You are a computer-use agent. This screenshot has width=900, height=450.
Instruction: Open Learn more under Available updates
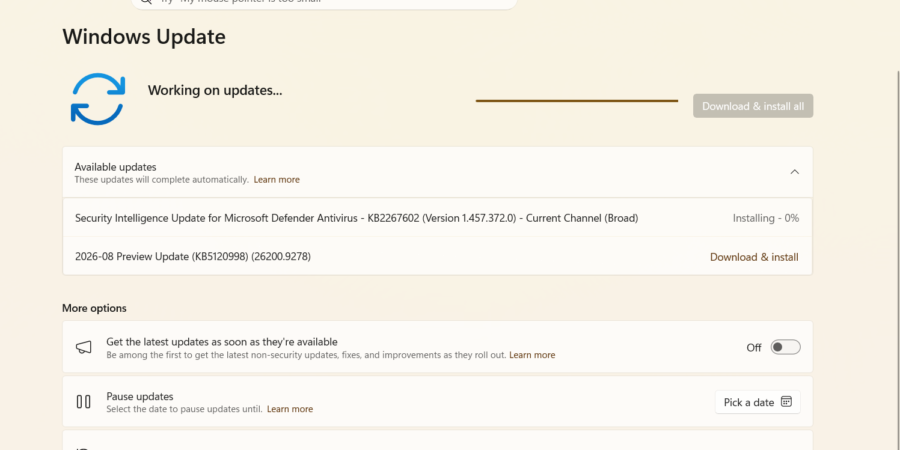click(277, 180)
